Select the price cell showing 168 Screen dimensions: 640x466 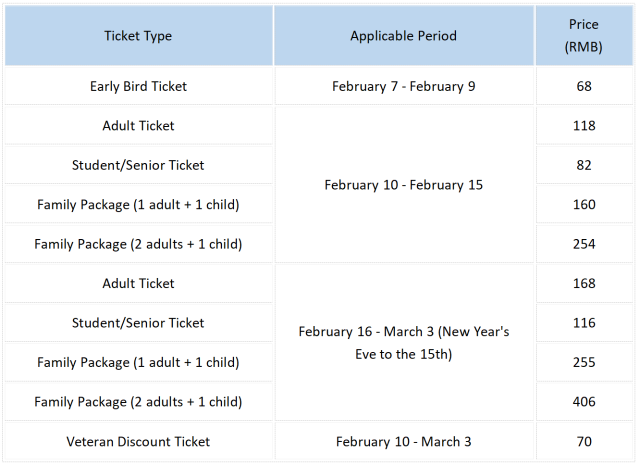click(585, 284)
